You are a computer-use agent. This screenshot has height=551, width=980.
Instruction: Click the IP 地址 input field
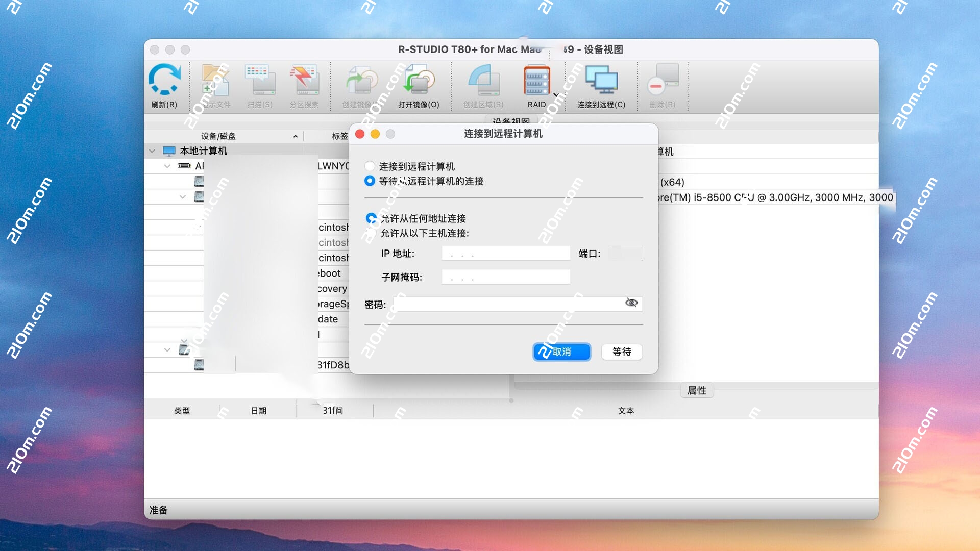[505, 253]
